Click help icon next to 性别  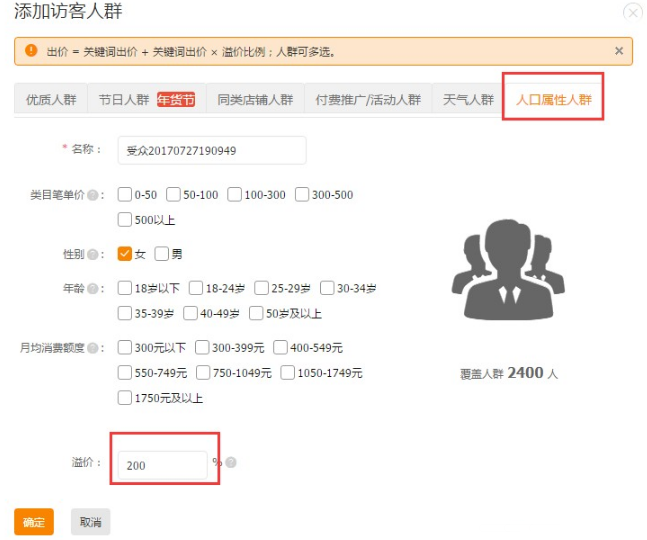(x=92, y=255)
